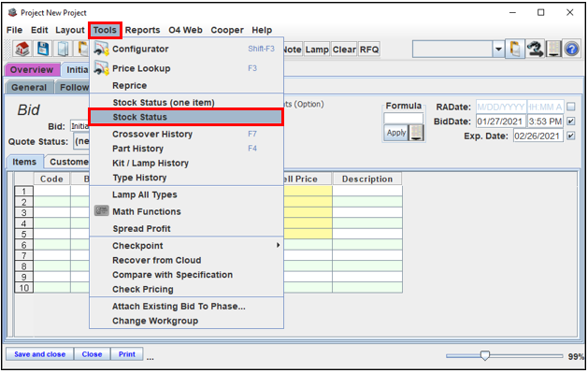Click the Formula input field

(x=404, y=119)
